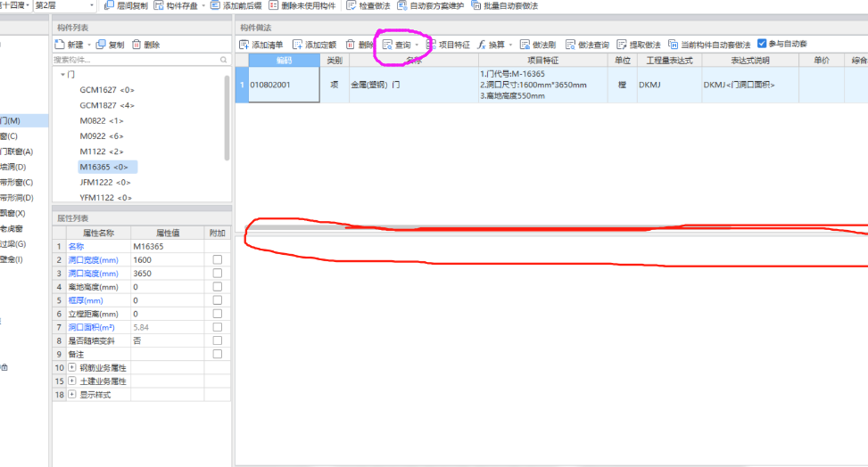Tick 附加 checkbox for 立樘距离 row
Image resolution: width=868 pixels, height=467 pixels.
tap(218, 314)
